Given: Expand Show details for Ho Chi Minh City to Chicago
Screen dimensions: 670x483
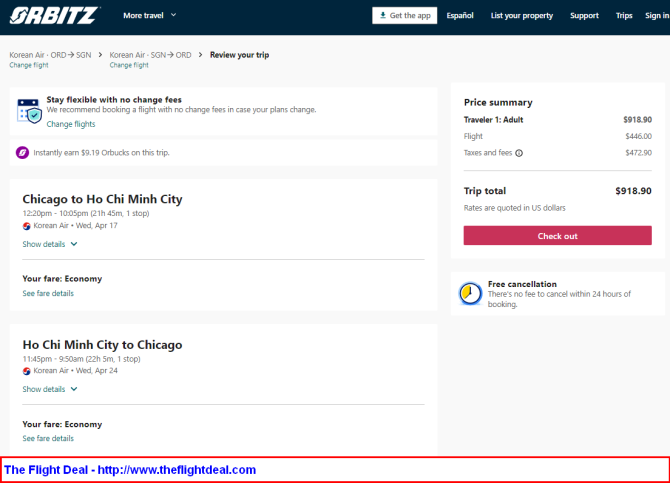Looking at the screenshot, I should (50, 389).
